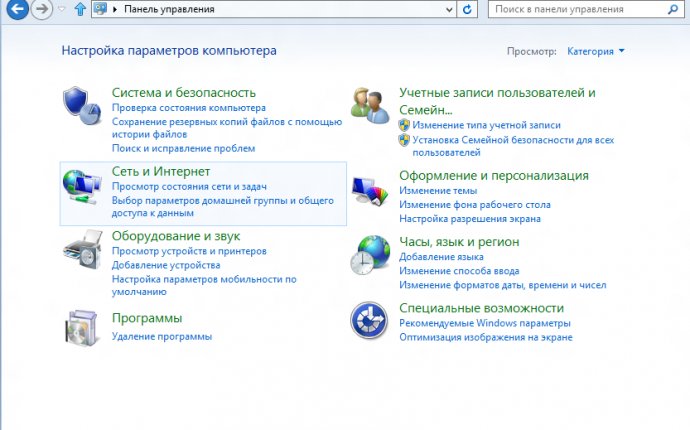The image size is (690, 430).
Task: Open Просмотр состояния сети и задач
Action: [189, 187]
